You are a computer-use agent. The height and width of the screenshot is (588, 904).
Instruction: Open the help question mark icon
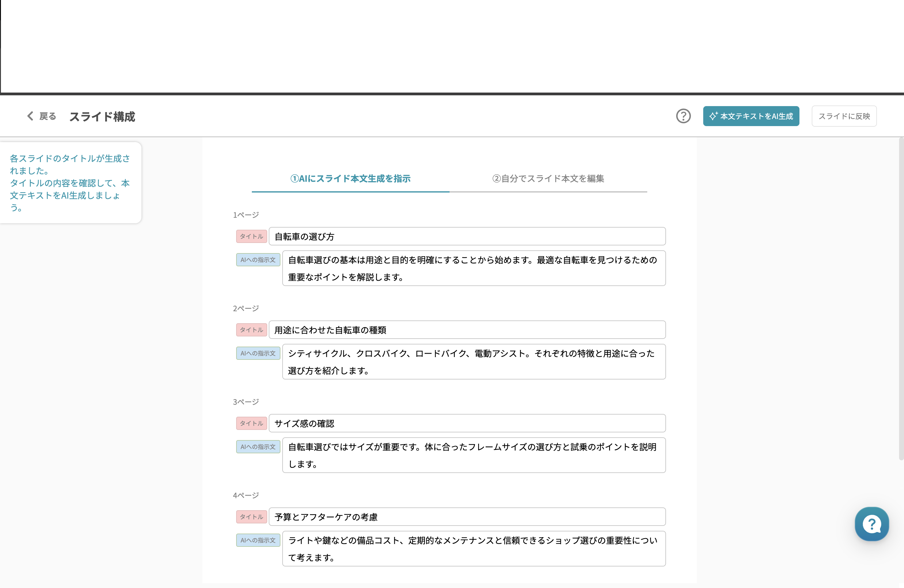(683, 116)
